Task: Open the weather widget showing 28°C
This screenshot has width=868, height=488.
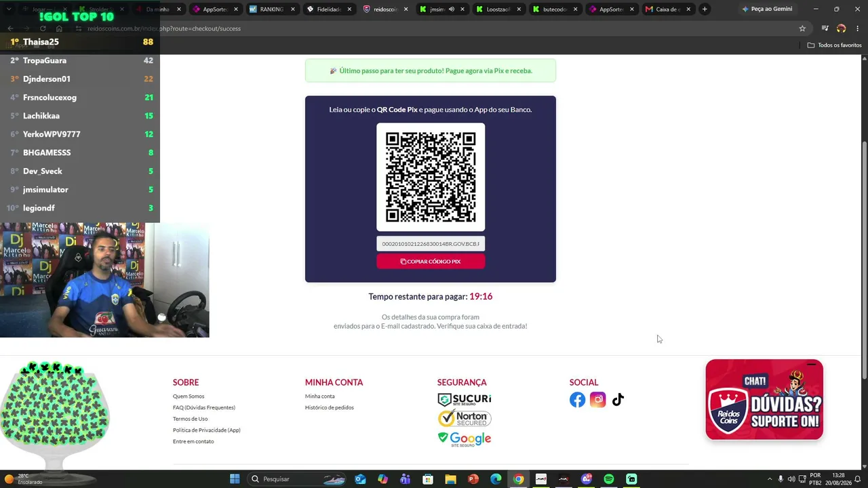Action: click(x=24, y=479)
